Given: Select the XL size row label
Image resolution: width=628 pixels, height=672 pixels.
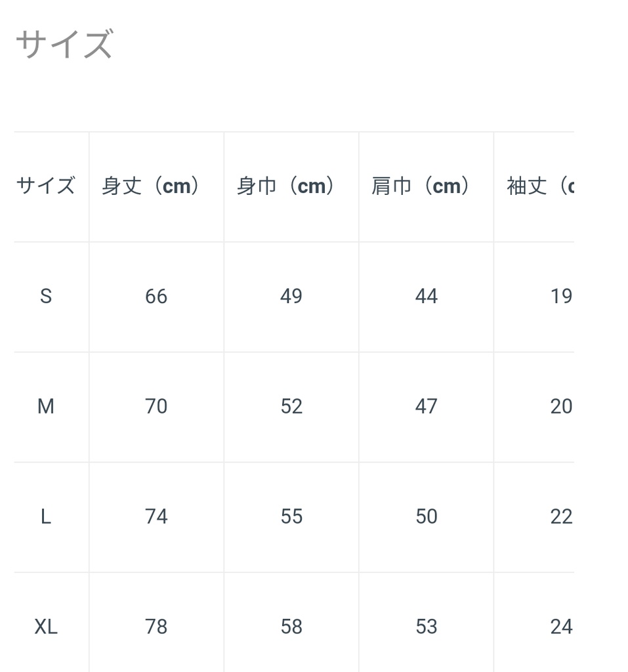Looking at the screenshot, I should (x=46, y=627).
